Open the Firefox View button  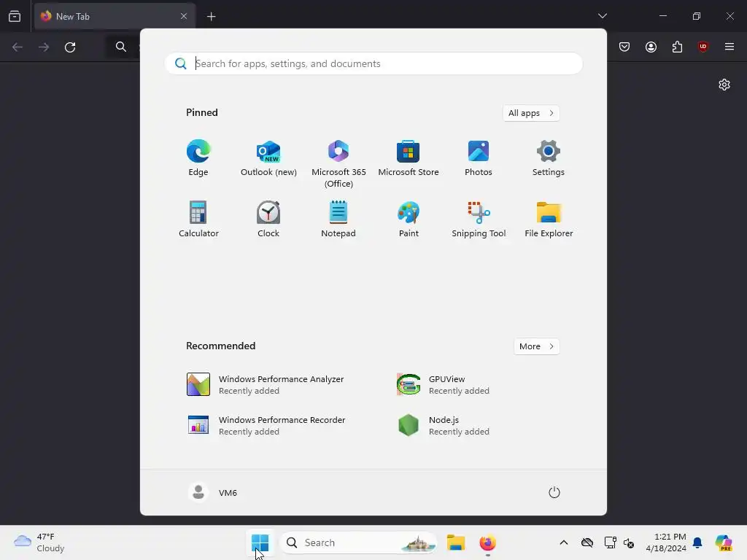pyautogui.click(x=15, y=16)
